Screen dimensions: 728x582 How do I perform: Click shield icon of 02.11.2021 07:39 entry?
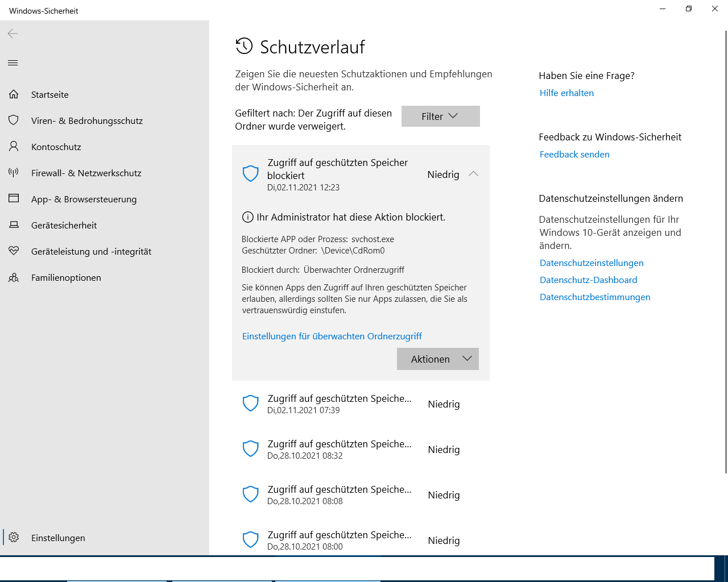click(251, 404)
